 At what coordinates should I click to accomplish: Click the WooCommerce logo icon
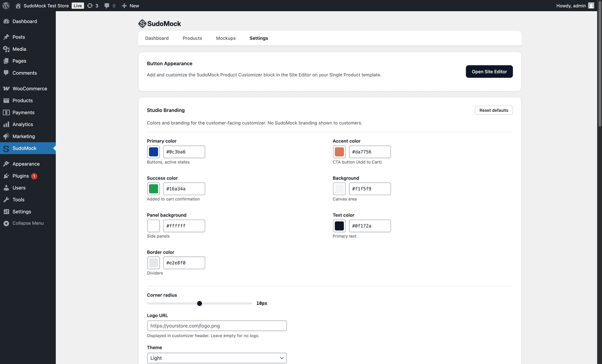tap(7, 88)
